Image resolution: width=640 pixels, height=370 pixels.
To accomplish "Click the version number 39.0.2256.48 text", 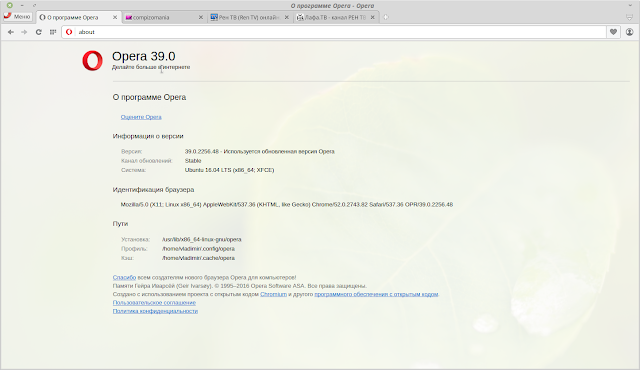I will click(202, 151).
